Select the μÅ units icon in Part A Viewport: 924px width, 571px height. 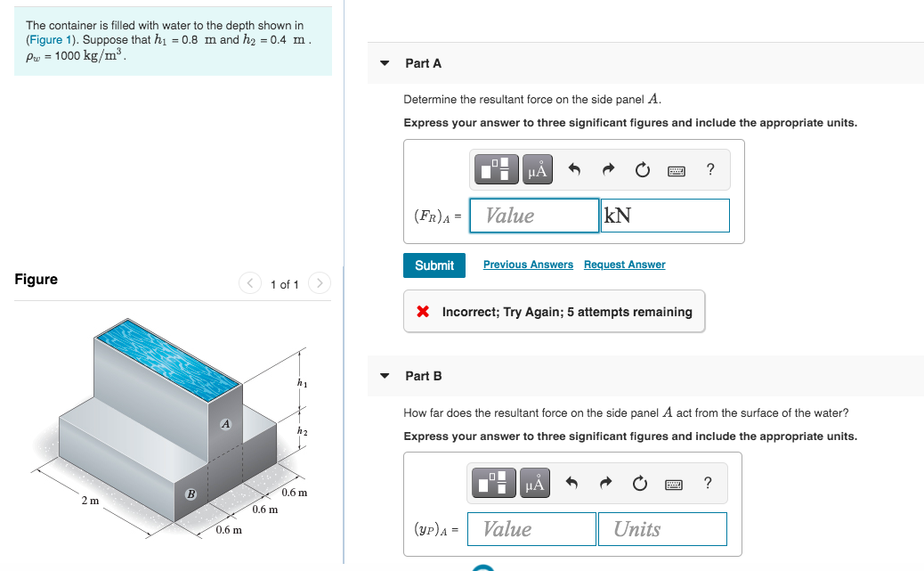(x=537, y=169)
